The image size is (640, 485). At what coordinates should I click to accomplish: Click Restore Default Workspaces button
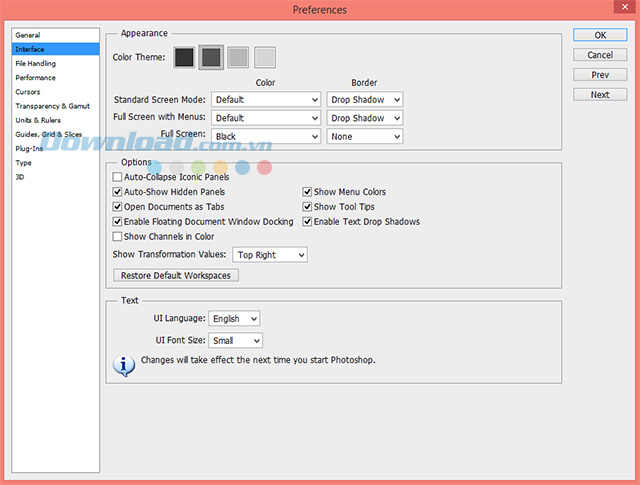click(x=176, y=276)
